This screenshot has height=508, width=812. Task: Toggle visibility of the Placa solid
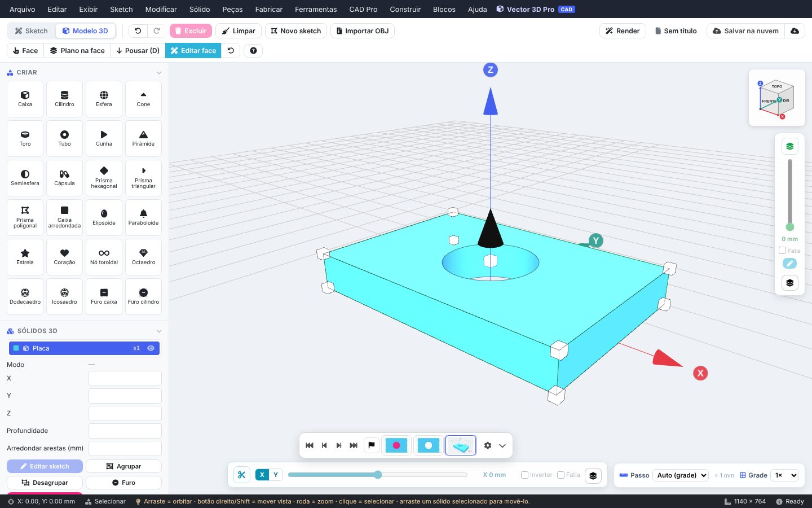pyautogui.click(x=151, y=348)
